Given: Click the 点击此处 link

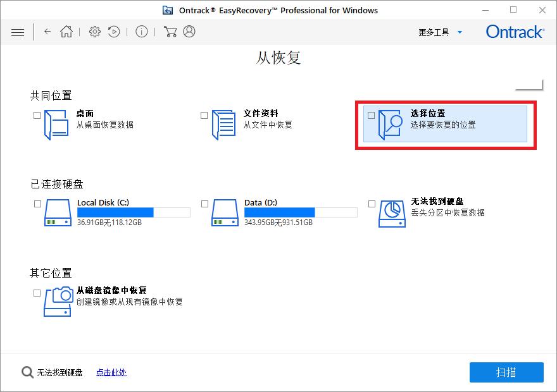Looking at the screenshot, I should click(111, 373).
